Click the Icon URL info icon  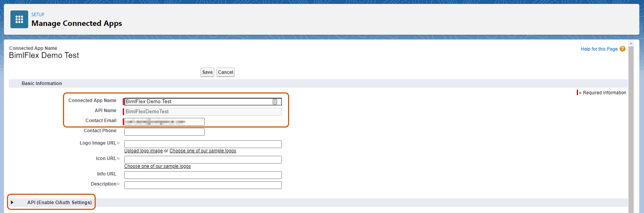click(118, 158)
